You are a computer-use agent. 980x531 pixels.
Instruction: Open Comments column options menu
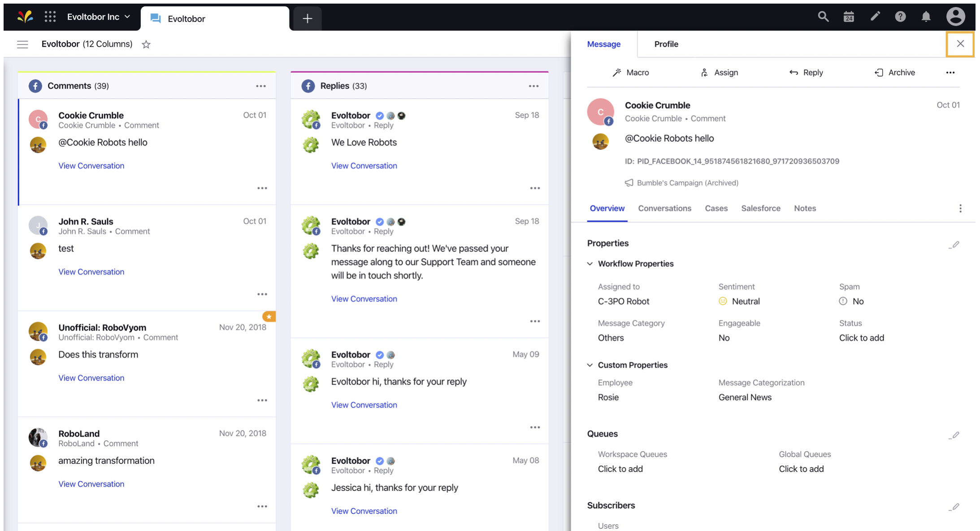click(261, 86)
